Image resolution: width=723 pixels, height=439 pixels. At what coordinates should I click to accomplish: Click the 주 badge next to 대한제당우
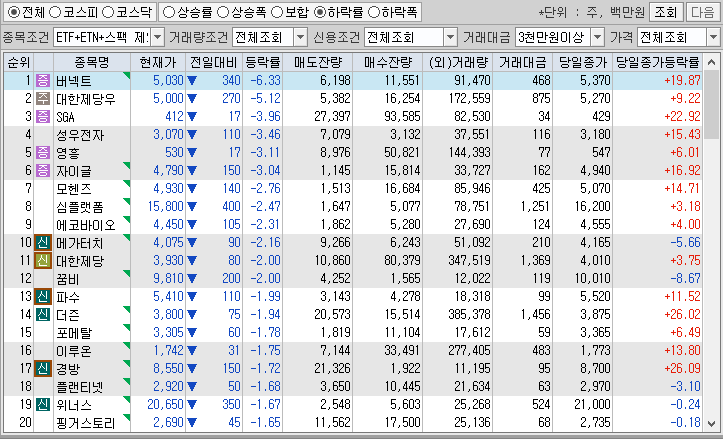point(43,99)
